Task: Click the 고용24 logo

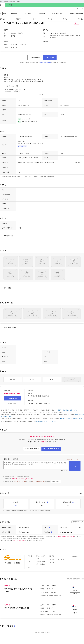Action: 3,14
